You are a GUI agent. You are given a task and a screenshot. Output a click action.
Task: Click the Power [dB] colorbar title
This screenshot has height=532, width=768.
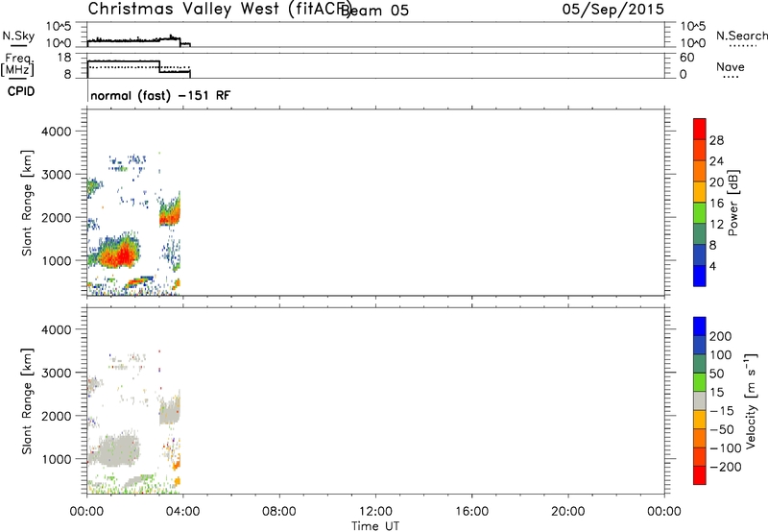(x=732, y=203)
